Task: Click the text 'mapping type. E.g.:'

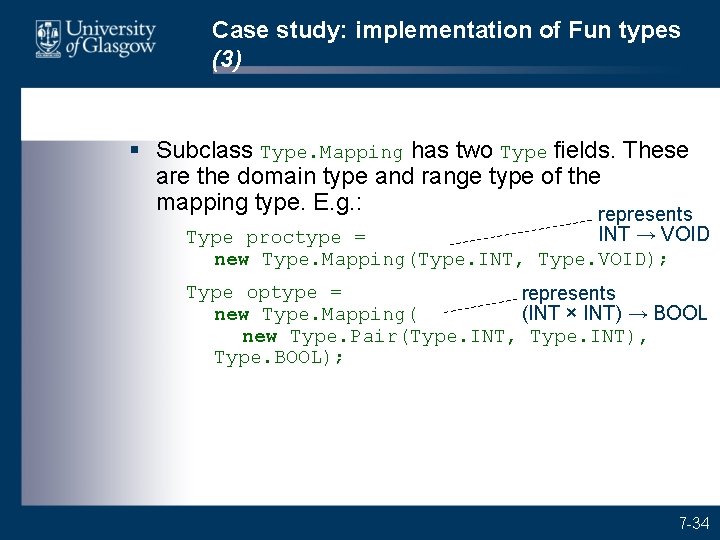Action: pos(259,202)
